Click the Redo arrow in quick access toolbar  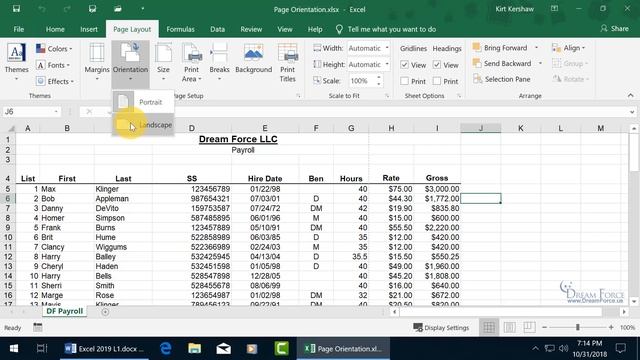pos(67,9)
